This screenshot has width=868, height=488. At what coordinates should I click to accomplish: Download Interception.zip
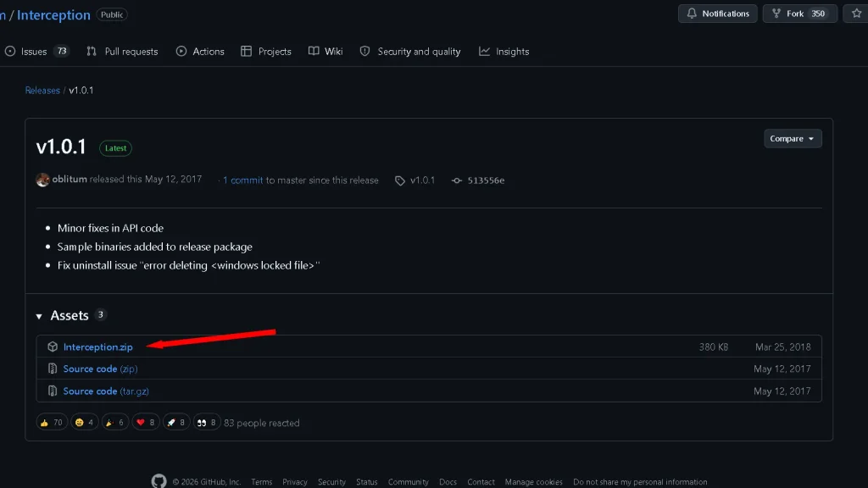98,347
